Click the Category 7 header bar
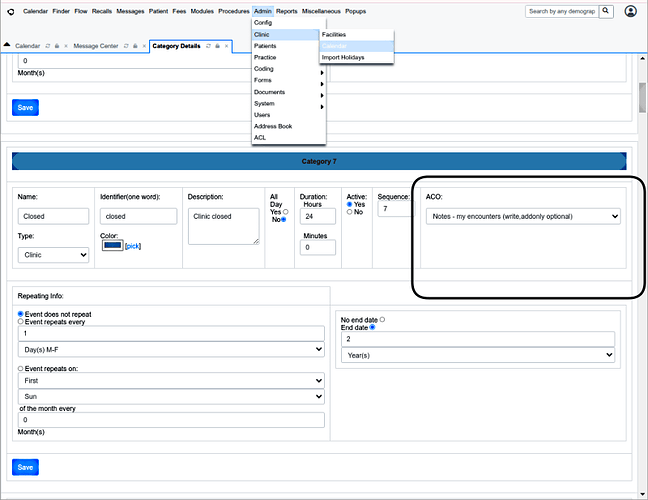Screen dimensions: 648x500 tap(319, 161)
